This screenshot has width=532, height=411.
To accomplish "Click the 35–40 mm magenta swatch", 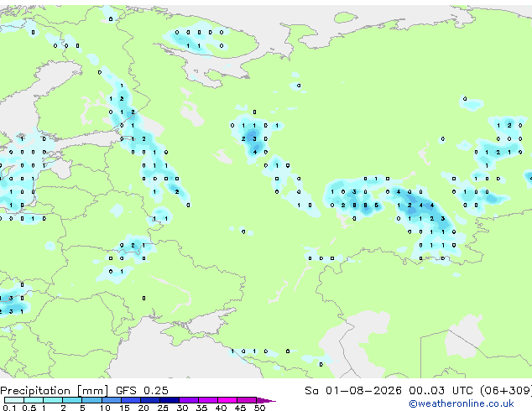I will click(x=208, y=400).
